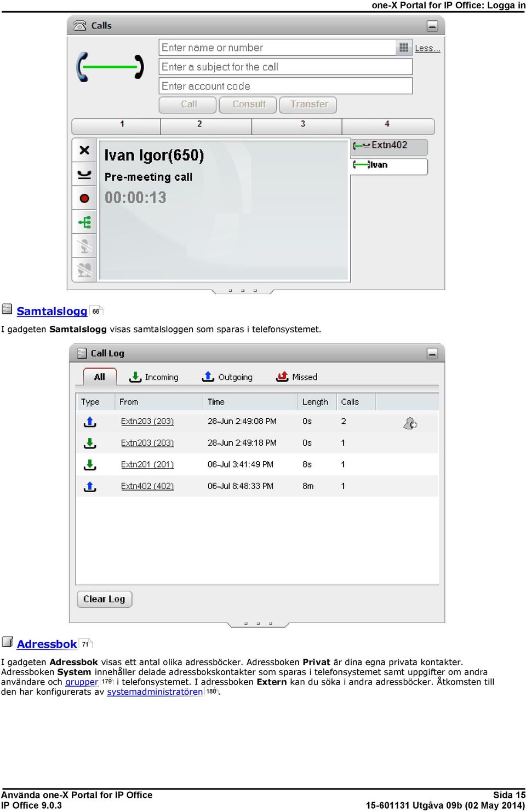The image size is (526, 812).
Task: Click the add contact icon in Extn203 row
Action: click(x=410, y=423)
